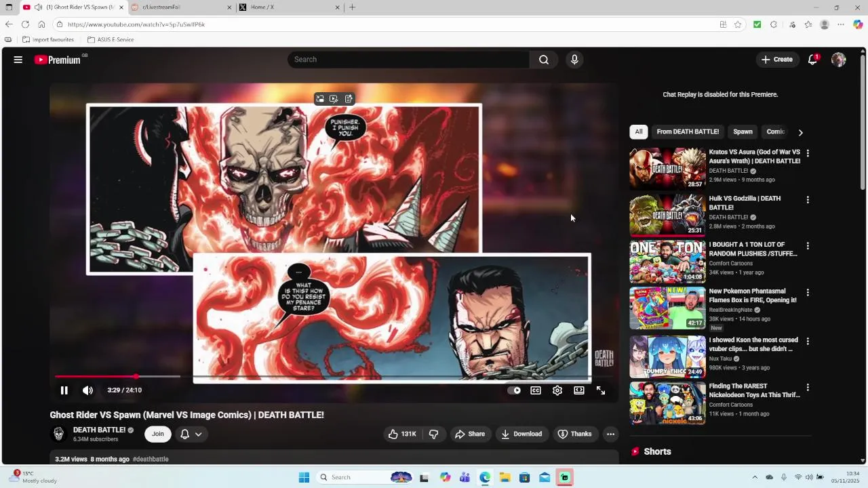Screen dimensions: 868x488
Task: Open Windows Start menu
Action: tap(304, 477)
